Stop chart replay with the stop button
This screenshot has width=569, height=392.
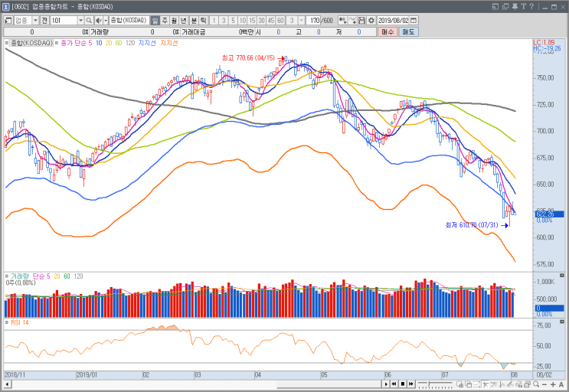403,384
